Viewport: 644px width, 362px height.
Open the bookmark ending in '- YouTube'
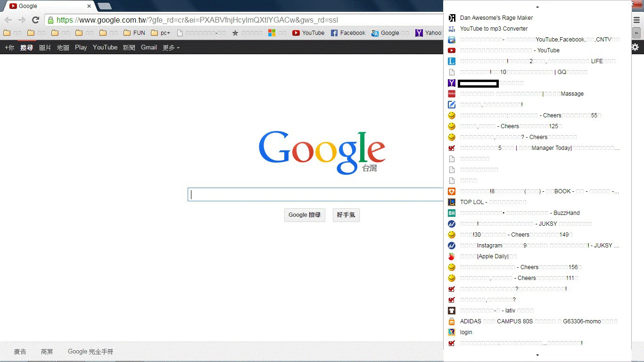537,50
